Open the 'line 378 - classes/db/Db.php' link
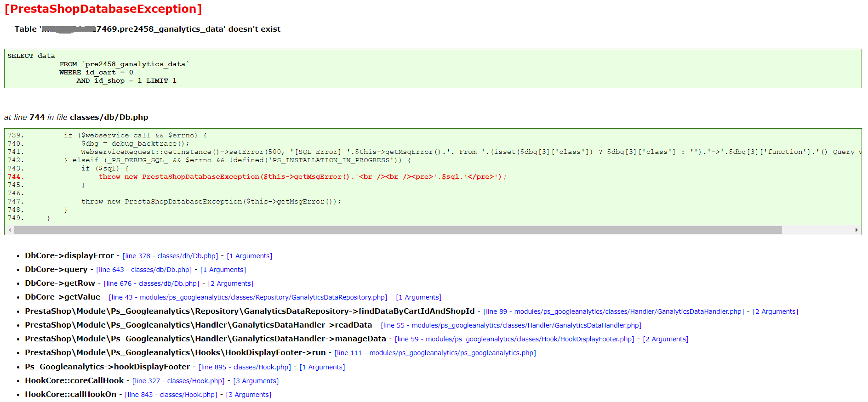The width and height of the screenshot is (868, 402). click(x=170, y=256)
